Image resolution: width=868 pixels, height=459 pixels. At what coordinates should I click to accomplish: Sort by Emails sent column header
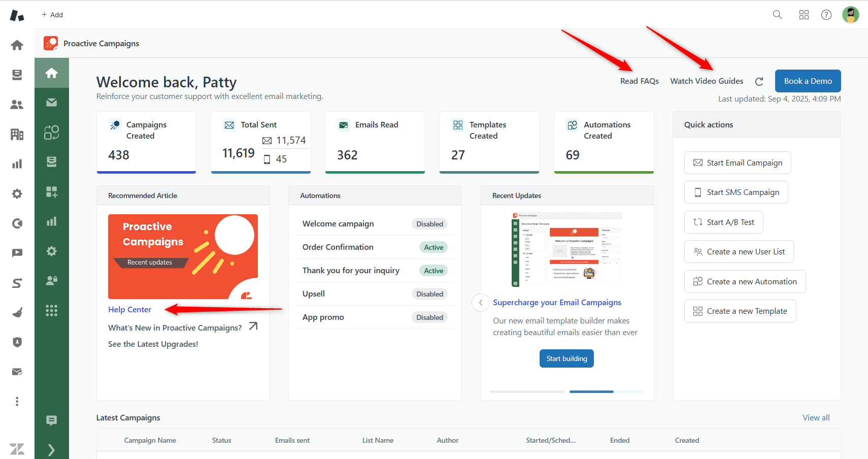292,441
